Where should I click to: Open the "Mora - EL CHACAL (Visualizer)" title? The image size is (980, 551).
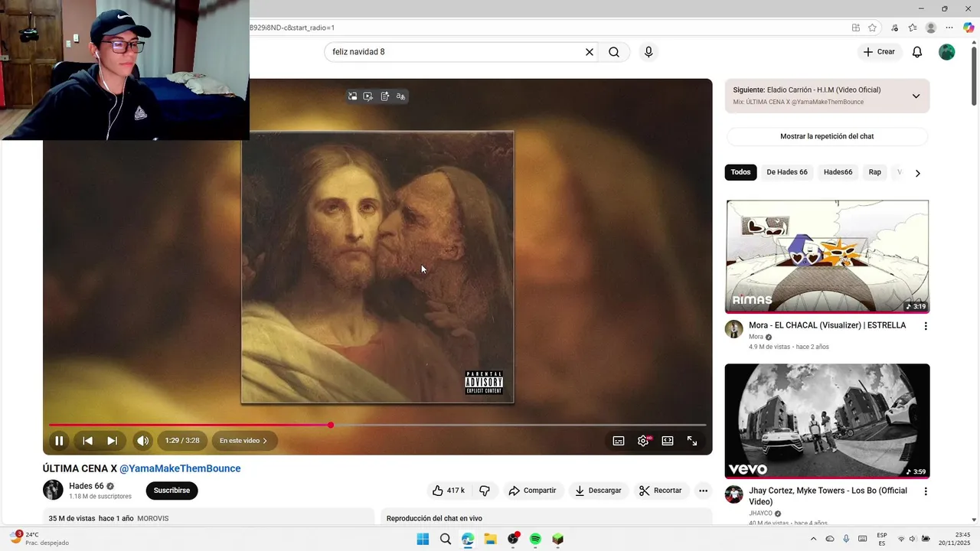[x=827, y=325]
